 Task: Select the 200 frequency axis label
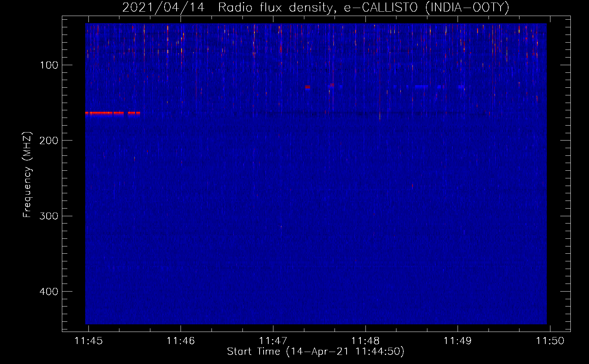click(x=49, y=141)
